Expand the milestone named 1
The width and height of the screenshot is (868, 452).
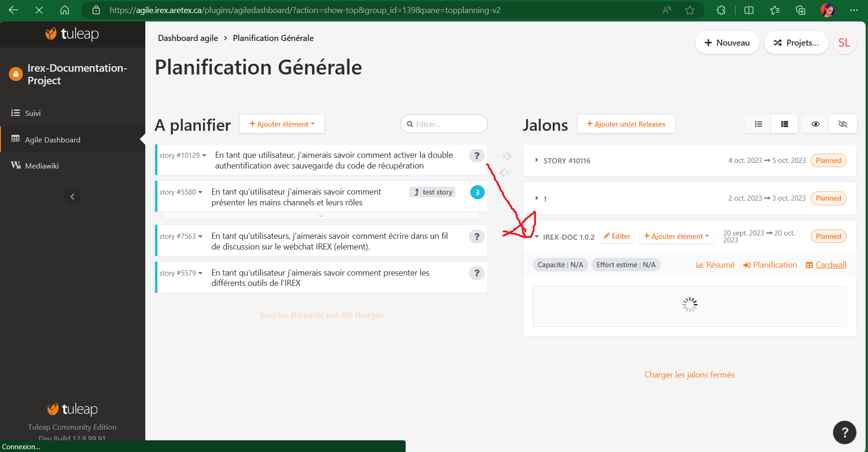click(536, 198)
